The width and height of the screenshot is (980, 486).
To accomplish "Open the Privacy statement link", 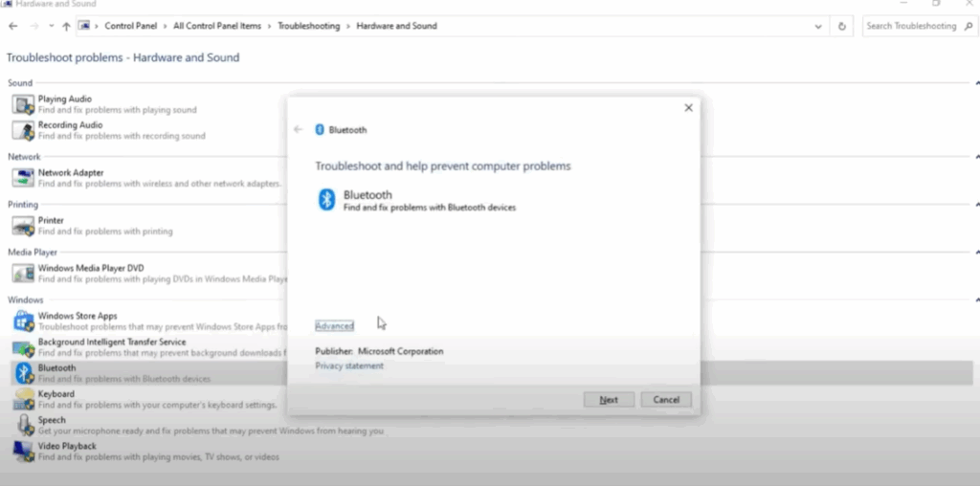I will pyautogui.click(x=349, y=366).
